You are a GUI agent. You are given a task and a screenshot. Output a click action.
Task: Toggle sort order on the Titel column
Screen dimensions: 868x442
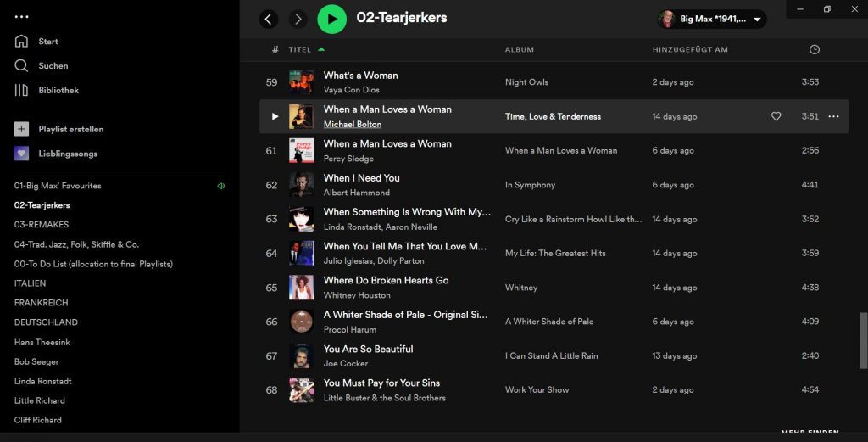[301, 49]
